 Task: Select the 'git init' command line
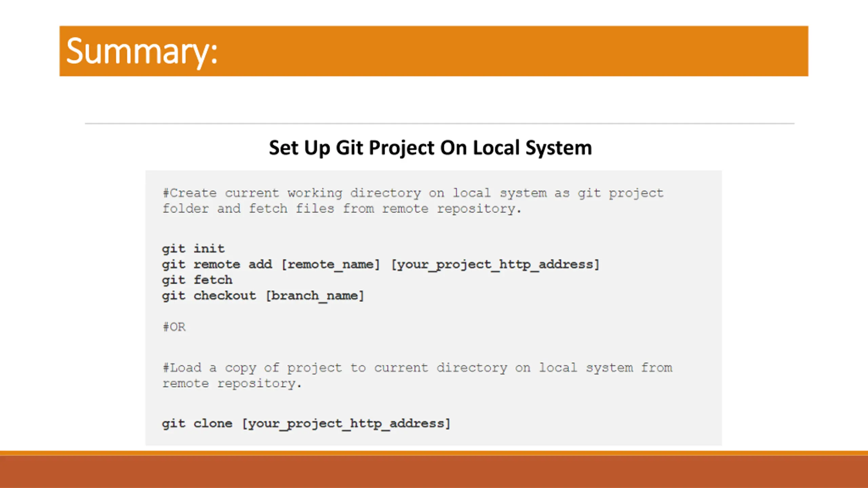pyautogui.click(x=193, y=249)
